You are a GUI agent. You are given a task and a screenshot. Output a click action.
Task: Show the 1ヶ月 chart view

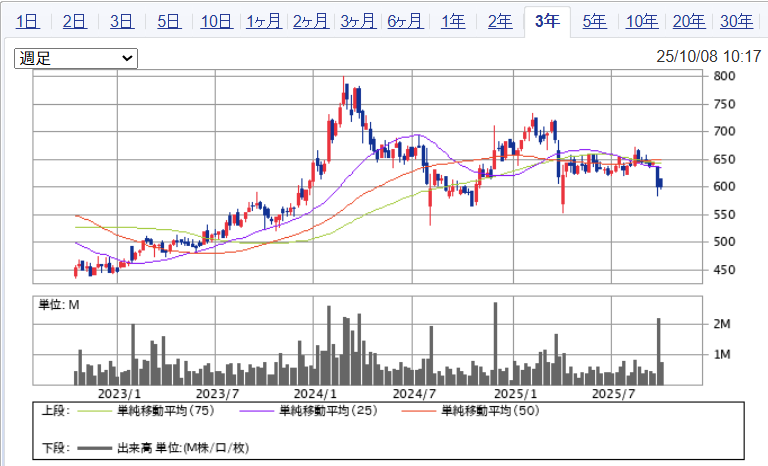click(263, 21)
